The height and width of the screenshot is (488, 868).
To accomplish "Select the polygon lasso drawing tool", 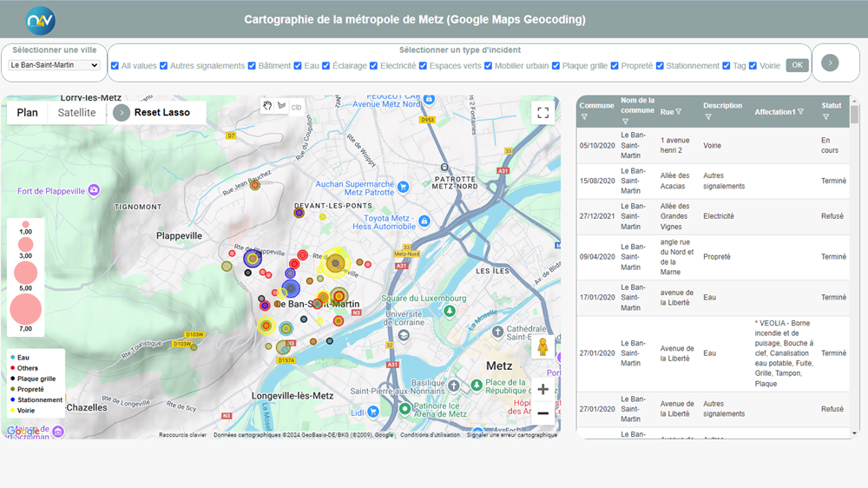I will [x=281, y=106].
